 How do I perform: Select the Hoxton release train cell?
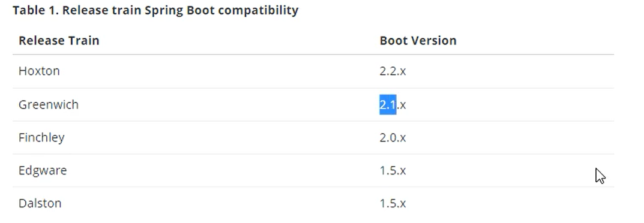point(39,71)
